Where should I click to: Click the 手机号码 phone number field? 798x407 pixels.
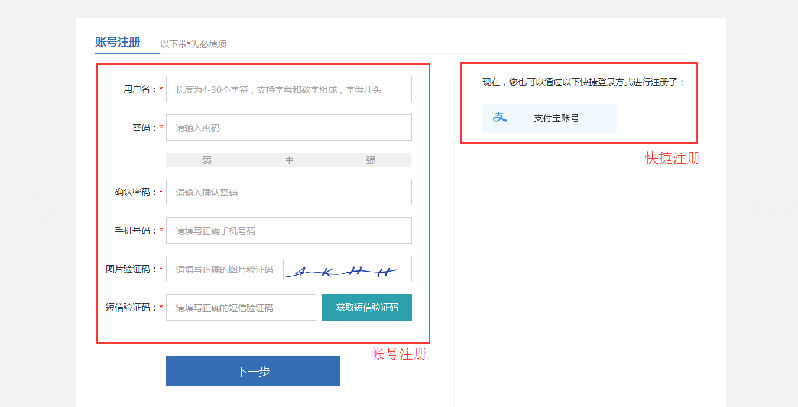[x=289, y=230]
